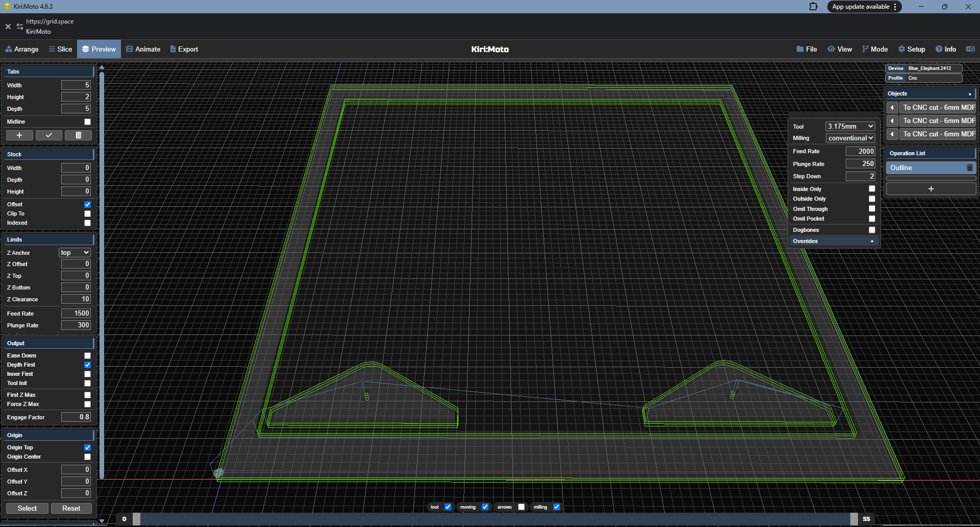This screenshot has width=980, height=527.
Task: Open the Milling direction dropdown
Action: click(850, 138)
